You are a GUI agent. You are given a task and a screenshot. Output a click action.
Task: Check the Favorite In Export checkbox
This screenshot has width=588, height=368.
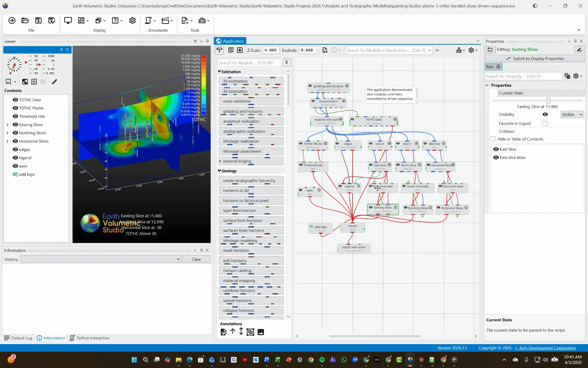point(545,123)
